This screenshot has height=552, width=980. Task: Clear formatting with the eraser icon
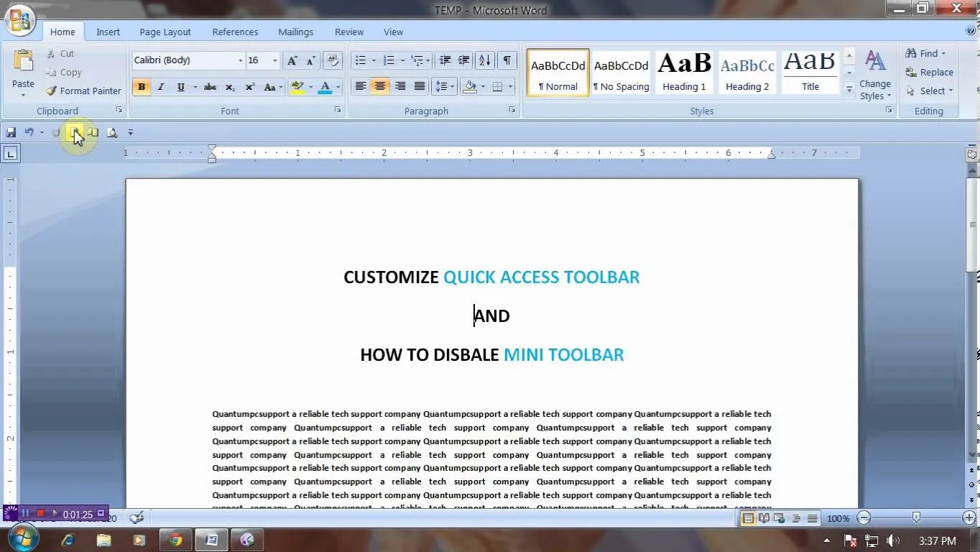coord(332,60)
